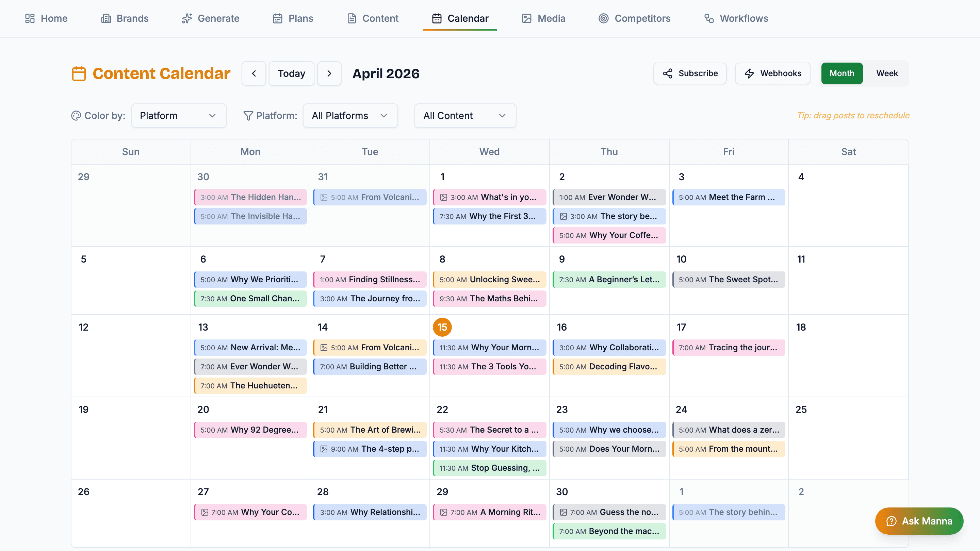Click the Platform filter funnel icon
This screenshot has height=551, width=980.
248,116
